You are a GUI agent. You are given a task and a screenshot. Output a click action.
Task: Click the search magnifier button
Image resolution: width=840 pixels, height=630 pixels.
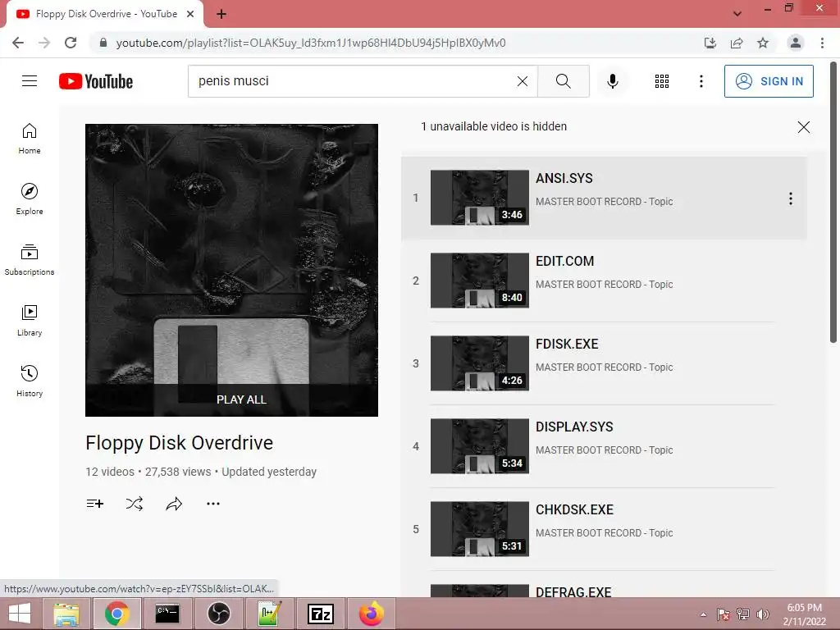[563, 81]
